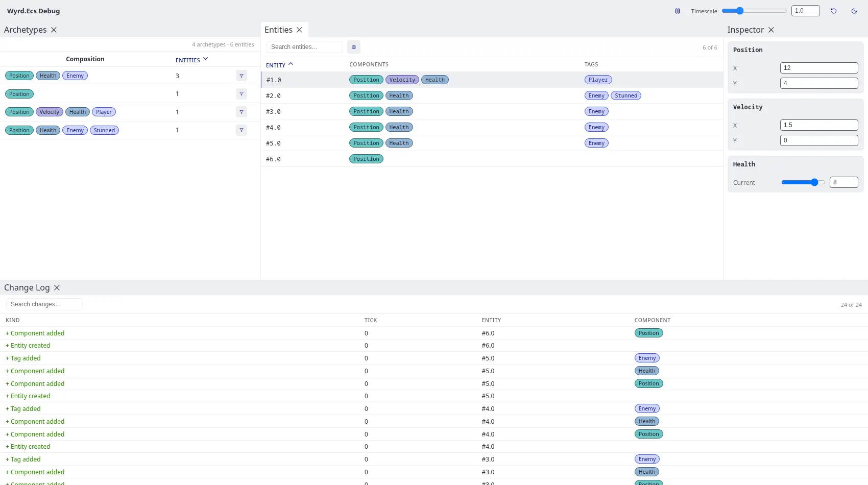
Task: Select 'Tag added' log row for #4.0
Action: tap(434, 409)
